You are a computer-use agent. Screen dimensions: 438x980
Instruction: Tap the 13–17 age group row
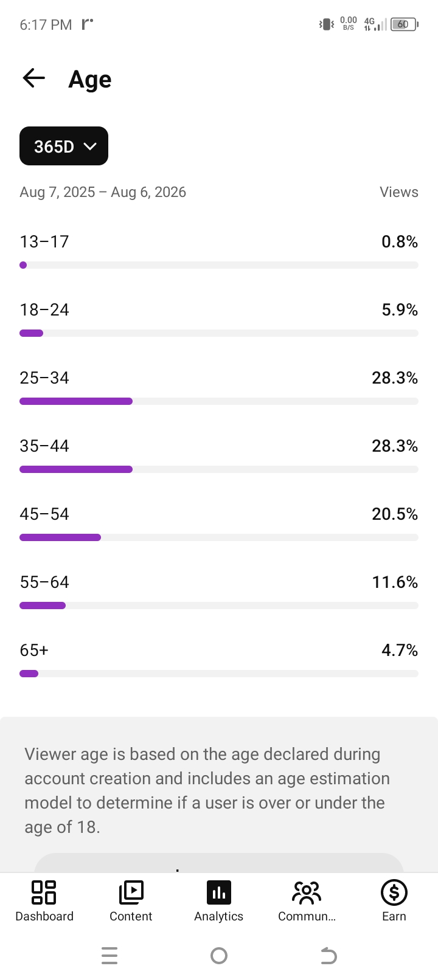coord(219,252)
